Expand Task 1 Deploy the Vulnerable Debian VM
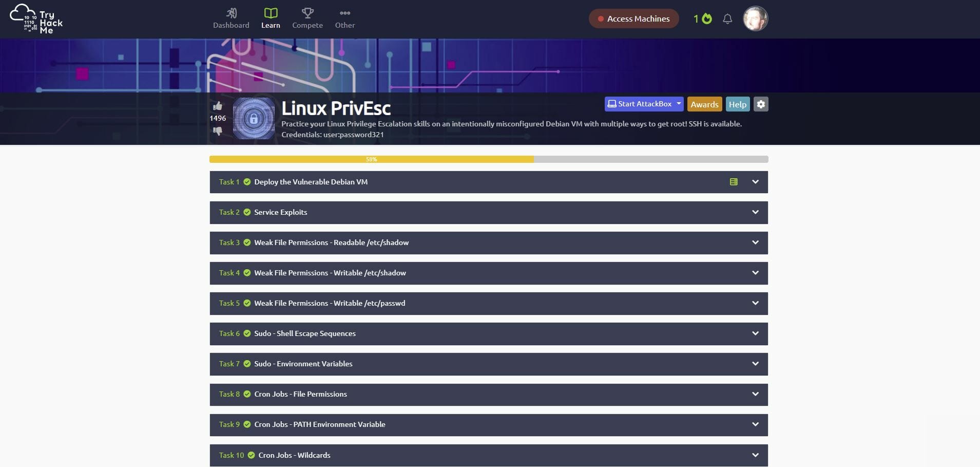980x467 pixels. [489, 182]
